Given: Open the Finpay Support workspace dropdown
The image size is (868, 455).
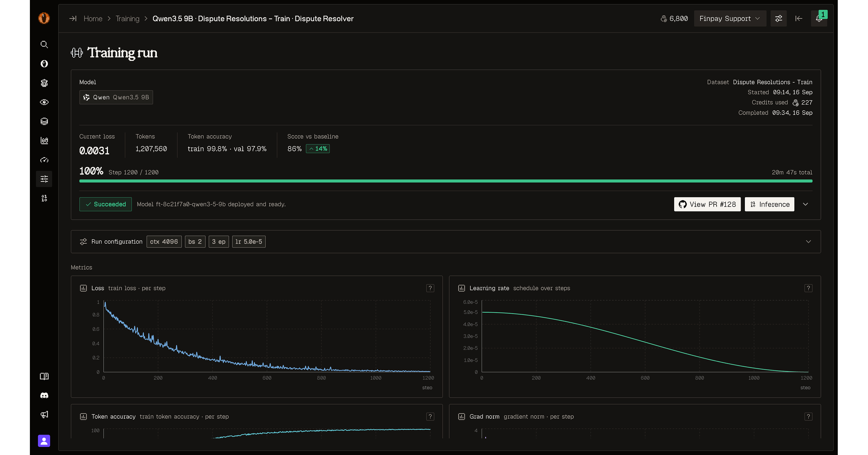Looking at the screenshot, I should click(730, 19).
